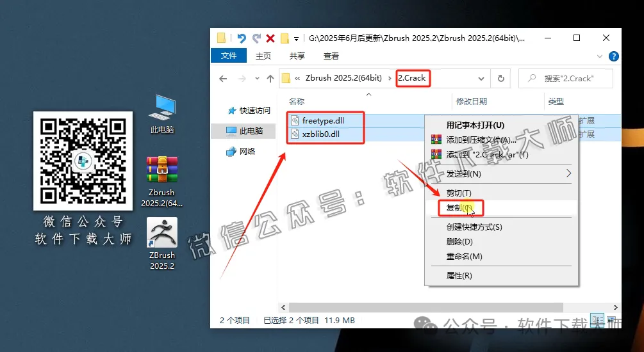Open the quick access toolbar customize dropdown
Viewport: 644px width, 352px height.
point(296,39)
